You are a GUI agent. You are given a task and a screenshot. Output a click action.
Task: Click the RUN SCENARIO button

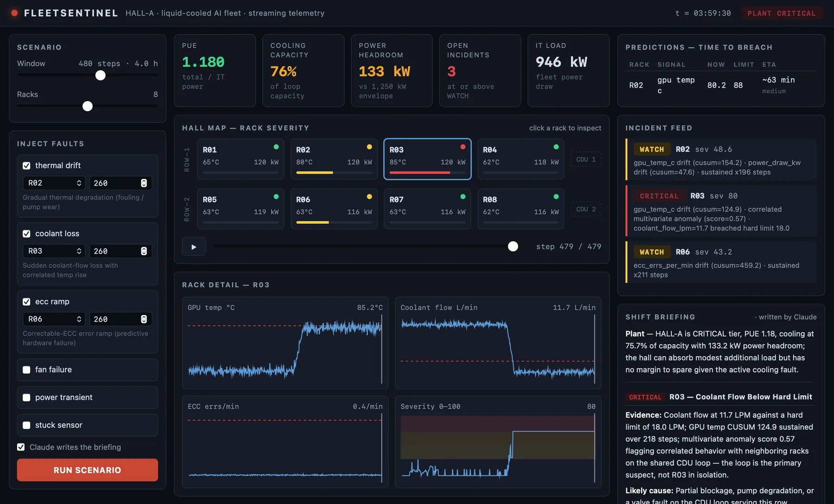click(88, 470)
